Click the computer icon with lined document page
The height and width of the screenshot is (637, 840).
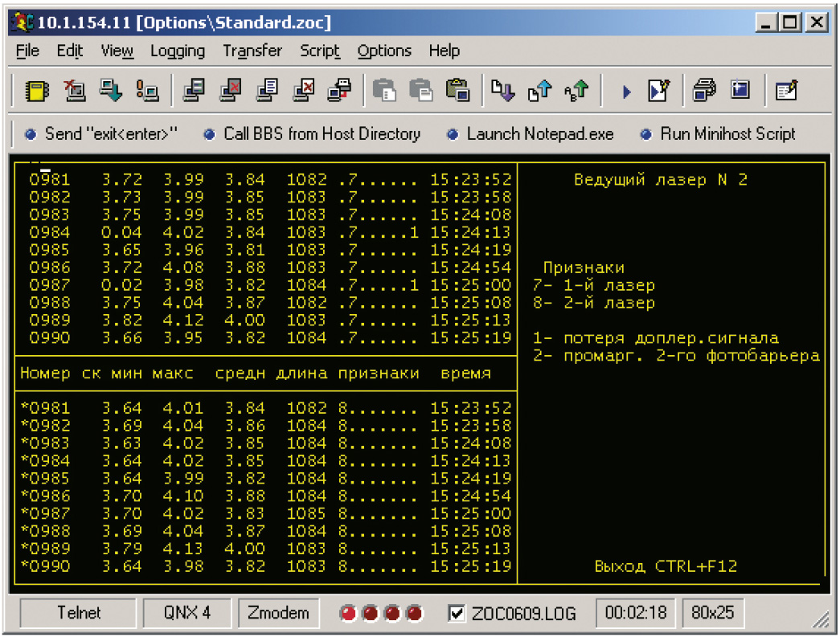point(267,91)
